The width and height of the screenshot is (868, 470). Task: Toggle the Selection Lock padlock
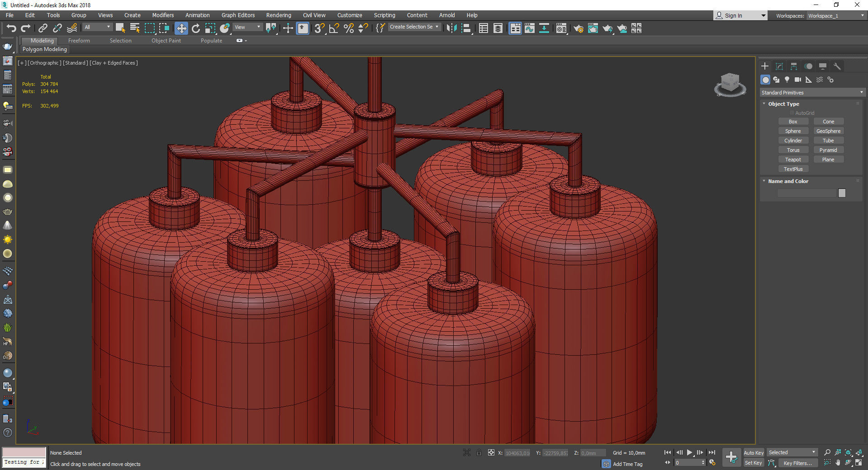[479, 452]
